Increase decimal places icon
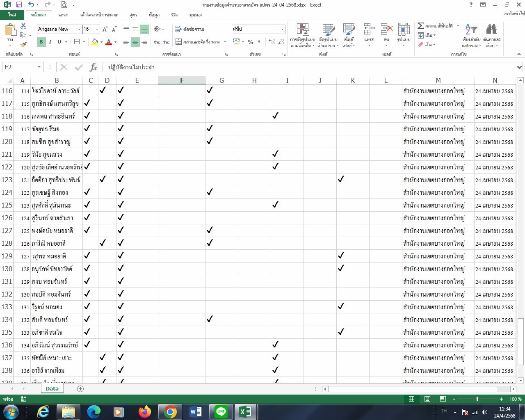 272,42
